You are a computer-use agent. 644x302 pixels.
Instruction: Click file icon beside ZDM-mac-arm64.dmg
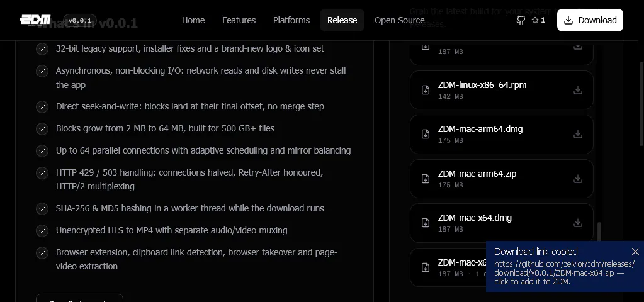[426, 134]
